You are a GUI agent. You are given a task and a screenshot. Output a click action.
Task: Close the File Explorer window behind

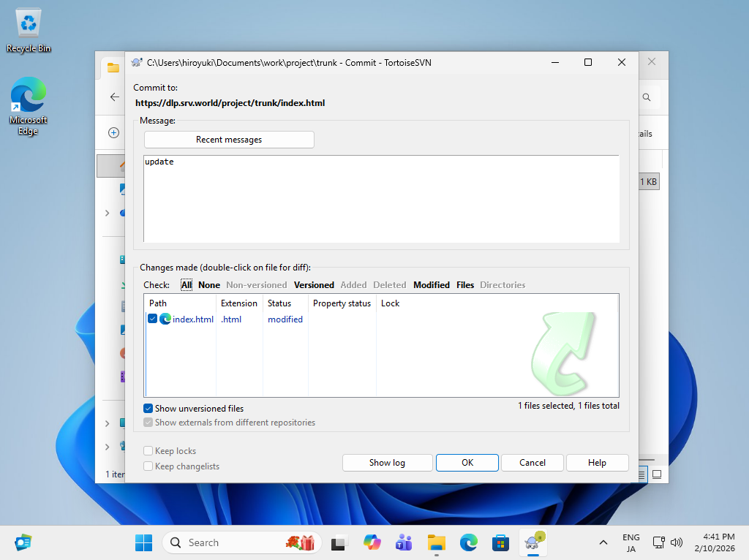[652, 61]
